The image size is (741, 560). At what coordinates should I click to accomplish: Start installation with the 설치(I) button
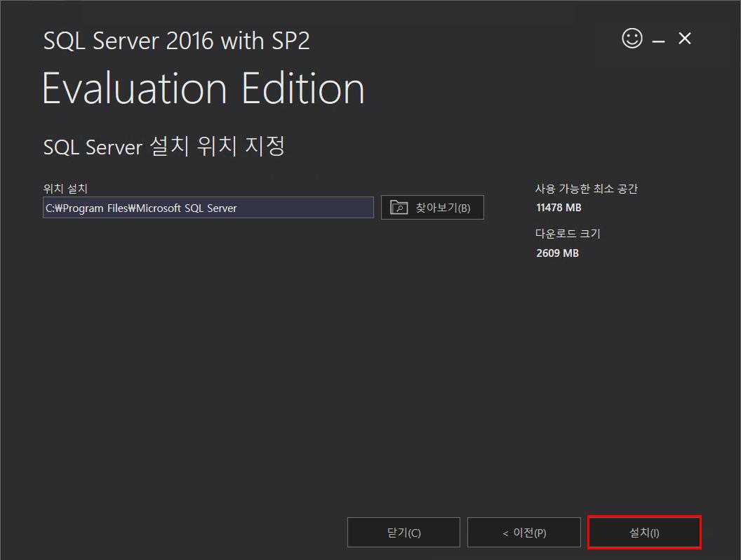click(x=644, y=532)
